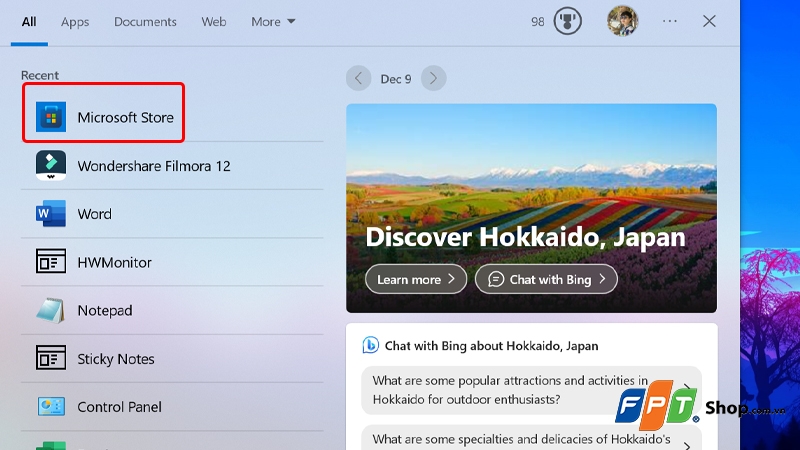Click the Word label
This screenshot has width=800, height=450.
(94, 214)
